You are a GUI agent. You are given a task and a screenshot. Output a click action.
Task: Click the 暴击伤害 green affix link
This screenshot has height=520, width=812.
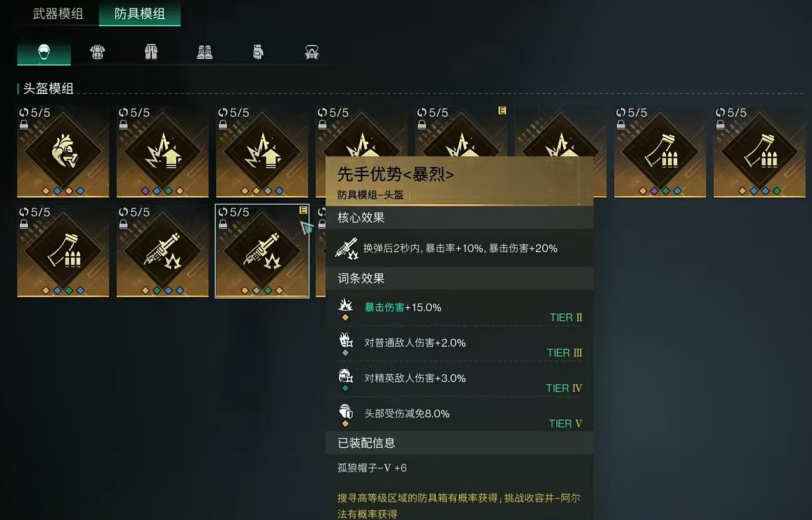coord(384,308)
